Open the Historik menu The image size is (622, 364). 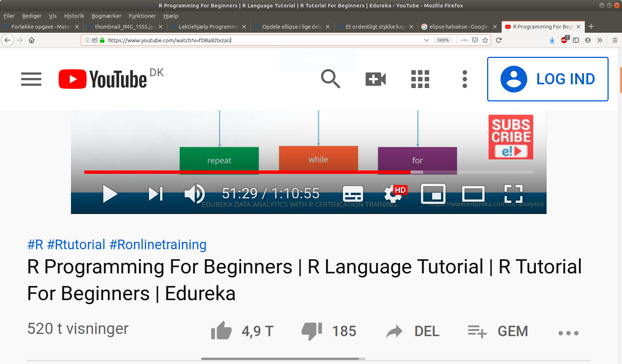pos(74,16)
